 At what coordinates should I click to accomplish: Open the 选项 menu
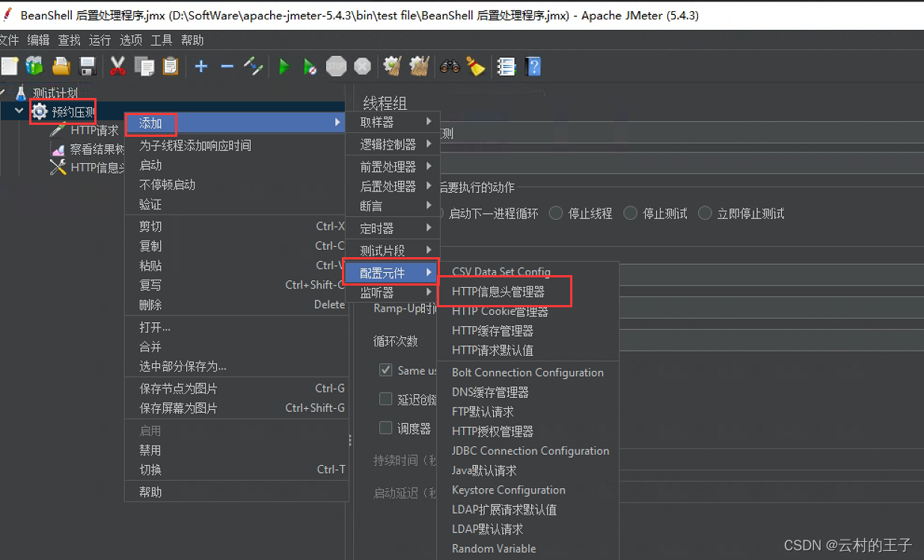point(131,40)
